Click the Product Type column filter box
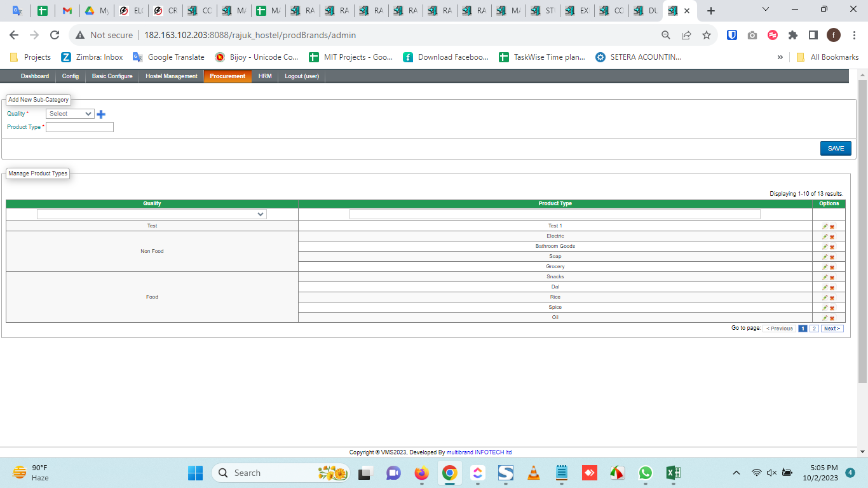This screenshot has height=488, width=868. coord(555,215)
